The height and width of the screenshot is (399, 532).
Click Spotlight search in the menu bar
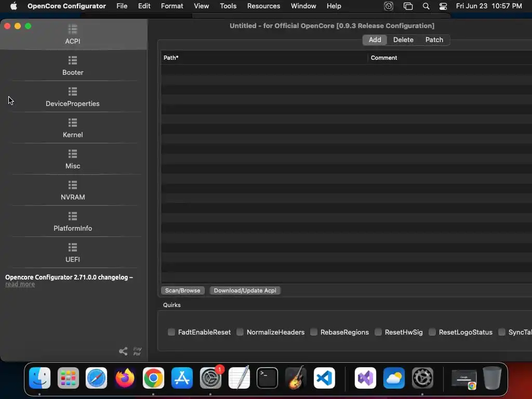click(426, 6)
